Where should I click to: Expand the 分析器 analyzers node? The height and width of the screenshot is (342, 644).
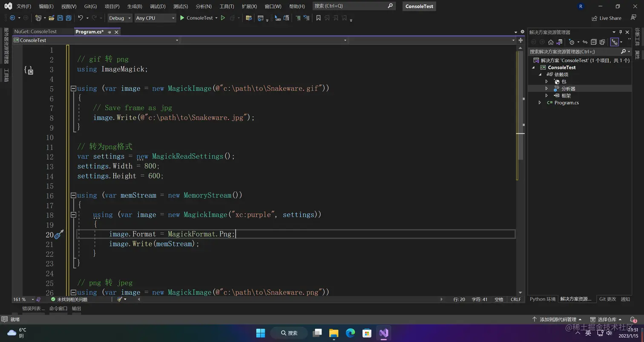[x=546, y=88]
